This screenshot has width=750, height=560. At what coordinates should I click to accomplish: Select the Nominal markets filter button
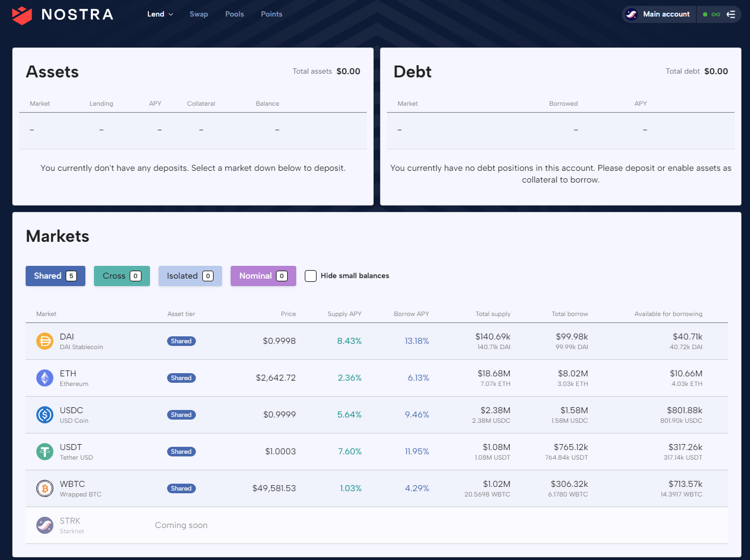[x=263, y=276]
